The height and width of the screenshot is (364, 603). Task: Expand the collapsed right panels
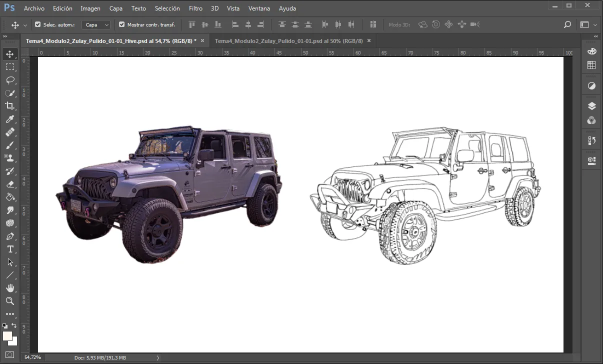pos(595,36)
